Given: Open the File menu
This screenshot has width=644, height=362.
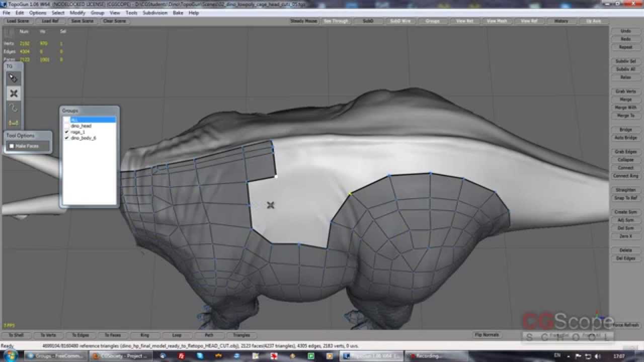Looking at the screenshot, I should [7, 13].
